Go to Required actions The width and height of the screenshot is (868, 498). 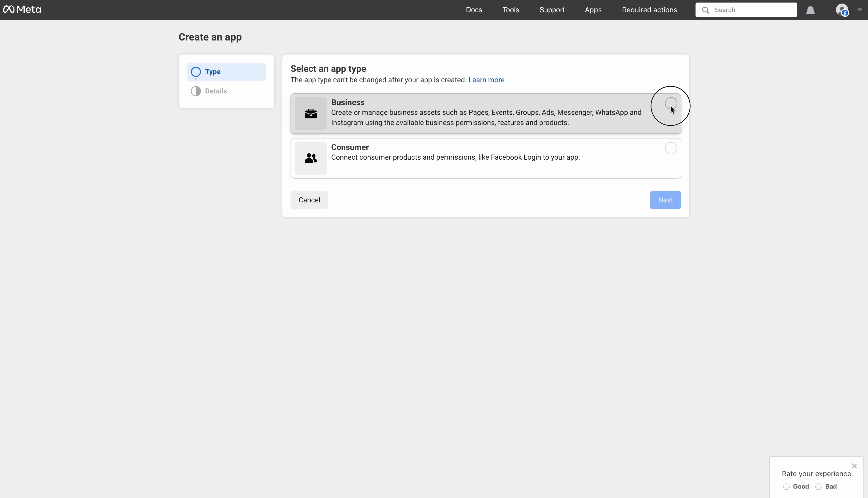(x=649, y=10)
